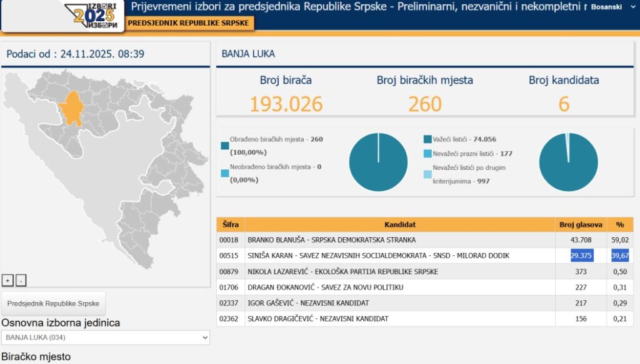Click the Važeći listići legend square
The image size is (640, 364).
click(427, 139)
